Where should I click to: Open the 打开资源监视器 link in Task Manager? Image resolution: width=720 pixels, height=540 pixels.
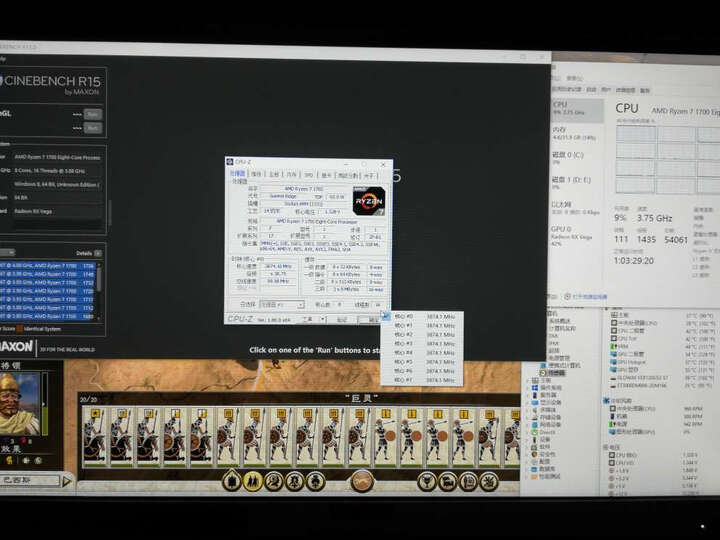click(590, 297)
